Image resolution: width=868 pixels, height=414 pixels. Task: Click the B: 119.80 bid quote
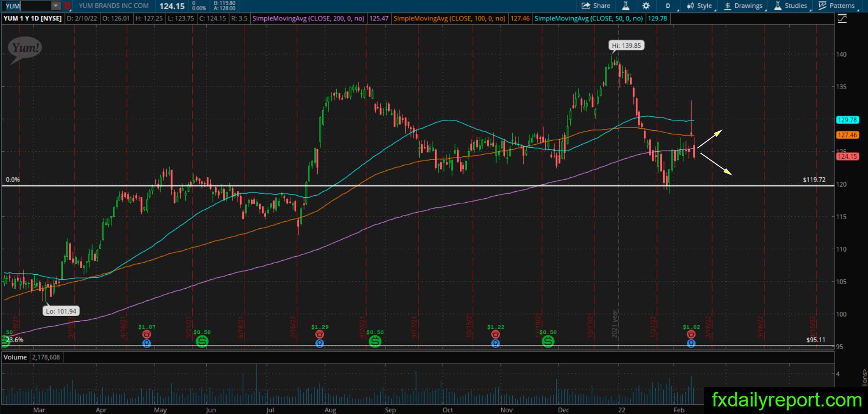[x=224, y=3]
